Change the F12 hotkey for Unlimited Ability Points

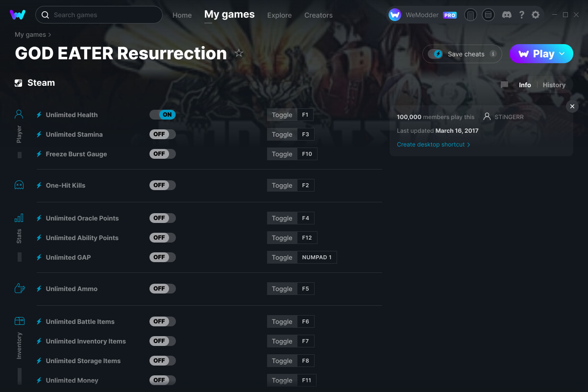coord(307,238)
